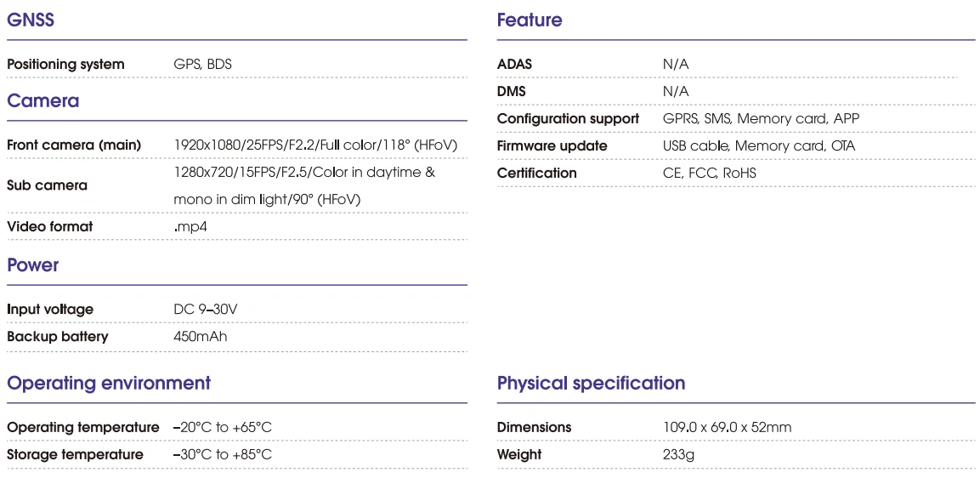This screenshot has height=484, width=980.
Task: Click the Power section heading
Action: [33, 265]
